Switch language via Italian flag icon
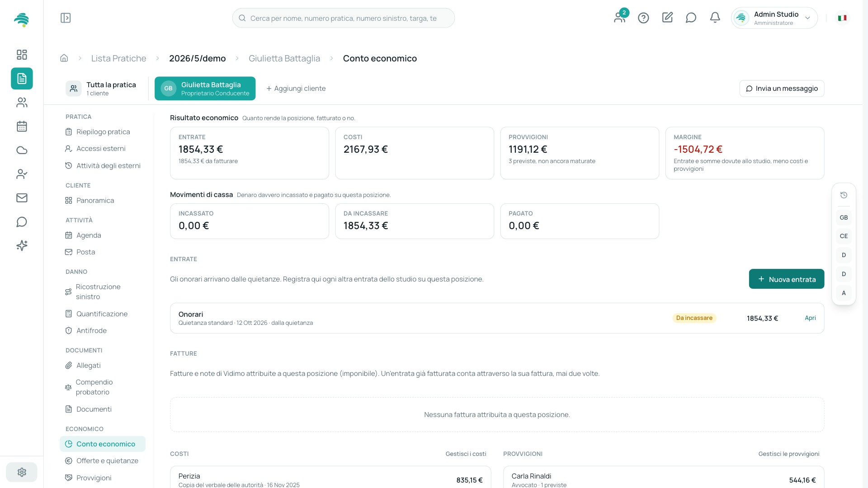868x488 pixels. tap(842, 18)
